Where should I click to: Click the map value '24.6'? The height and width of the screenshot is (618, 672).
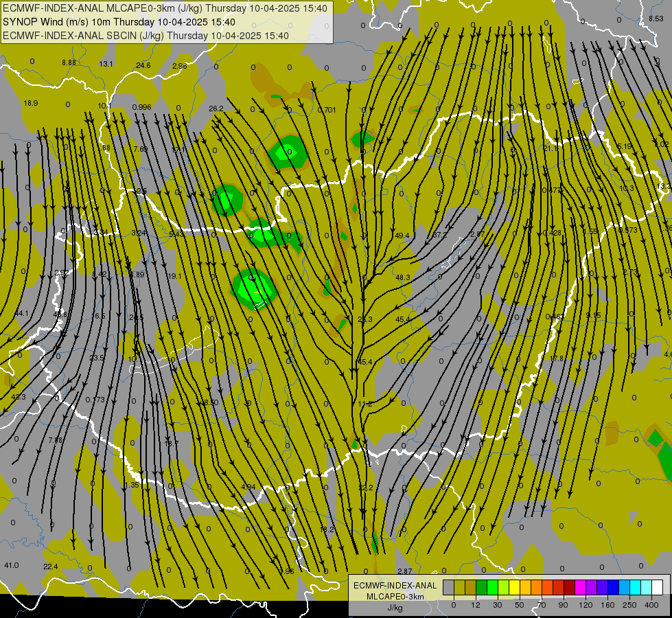click(143, 65)
